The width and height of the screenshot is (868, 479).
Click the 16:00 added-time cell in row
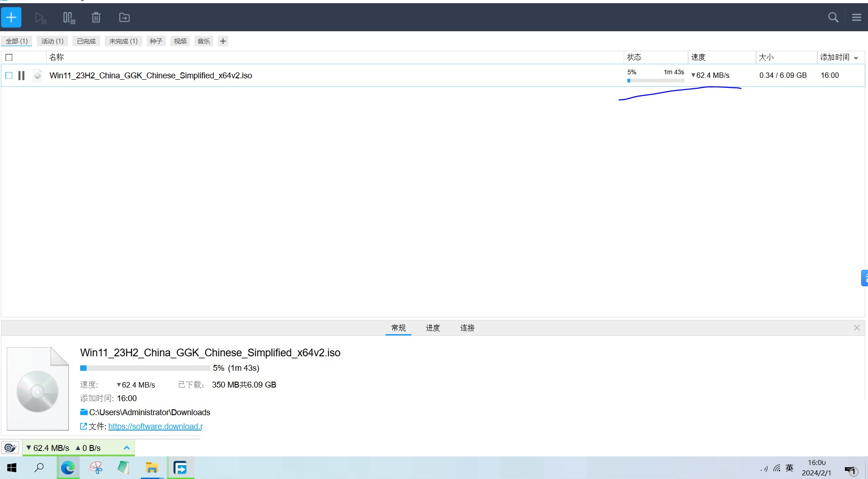coord(830,76)
